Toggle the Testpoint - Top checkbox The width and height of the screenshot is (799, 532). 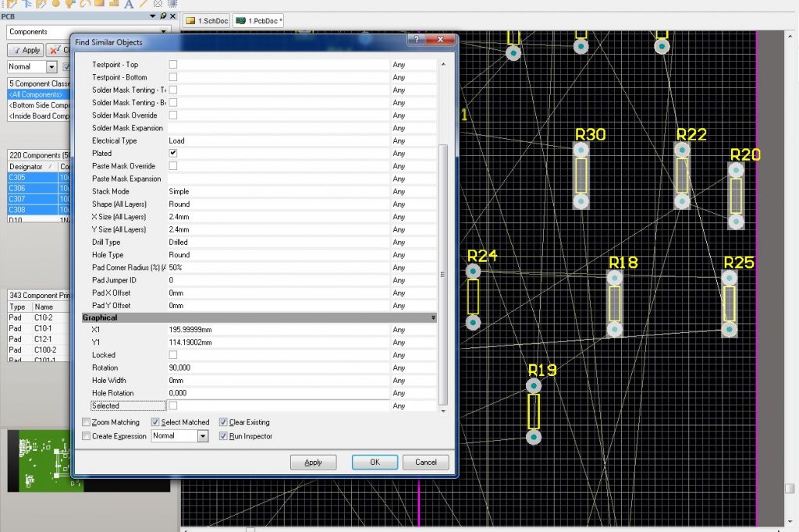173,64
